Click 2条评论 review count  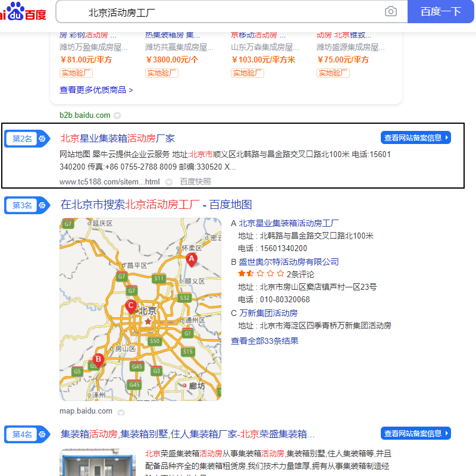click(x=300, y=274)
